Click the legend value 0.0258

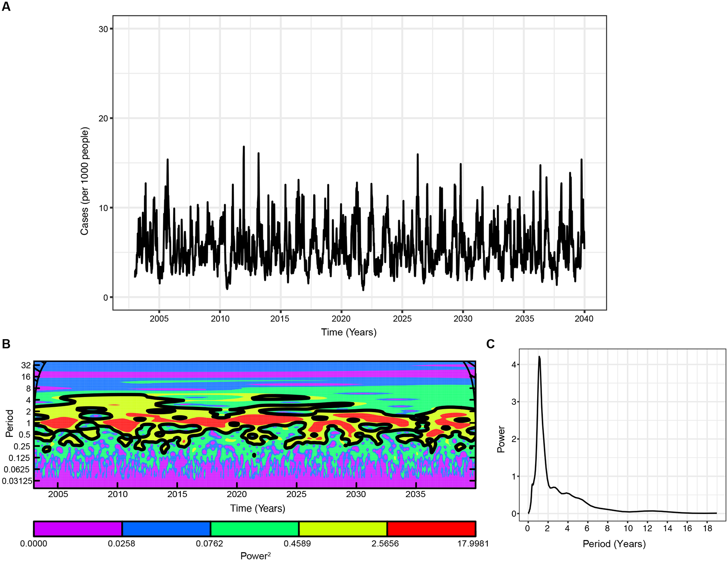pyautogui.click(x=122, y=544)
